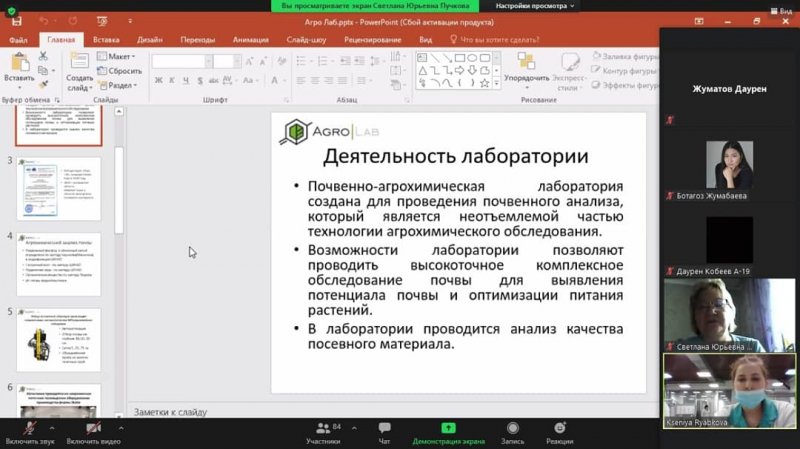800x449 pixels.
Task: Select the oval shape in shapes gallery
Action: (x=472, y=58)
